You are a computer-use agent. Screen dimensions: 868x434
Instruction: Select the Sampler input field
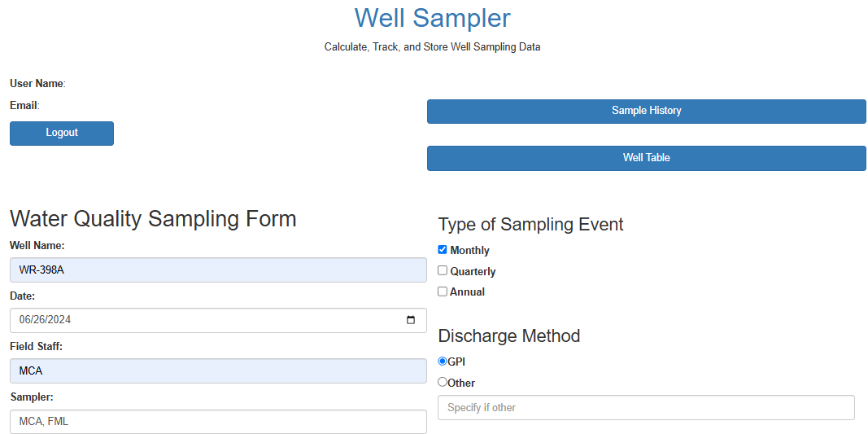[218, 421]
